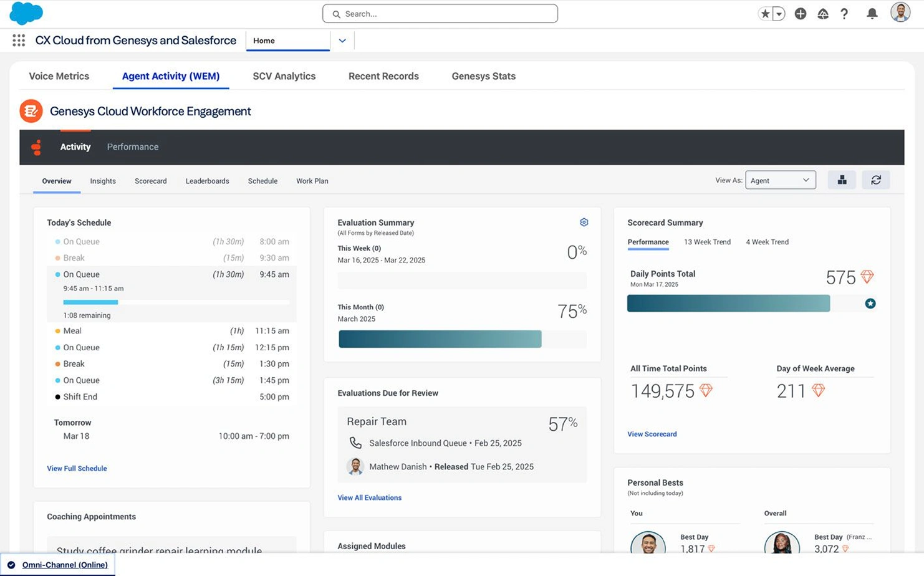Click the Evaluation Summary settings gear

pos(584,223)
